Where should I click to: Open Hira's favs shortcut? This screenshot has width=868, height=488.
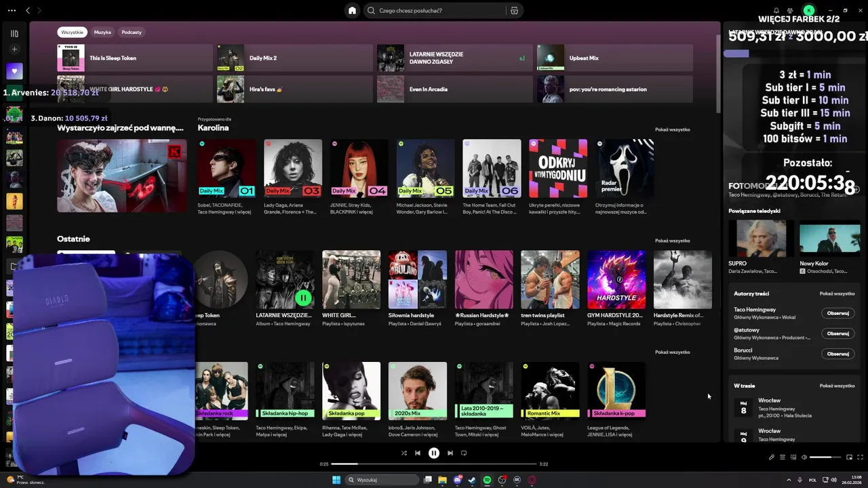coord(295,89)
